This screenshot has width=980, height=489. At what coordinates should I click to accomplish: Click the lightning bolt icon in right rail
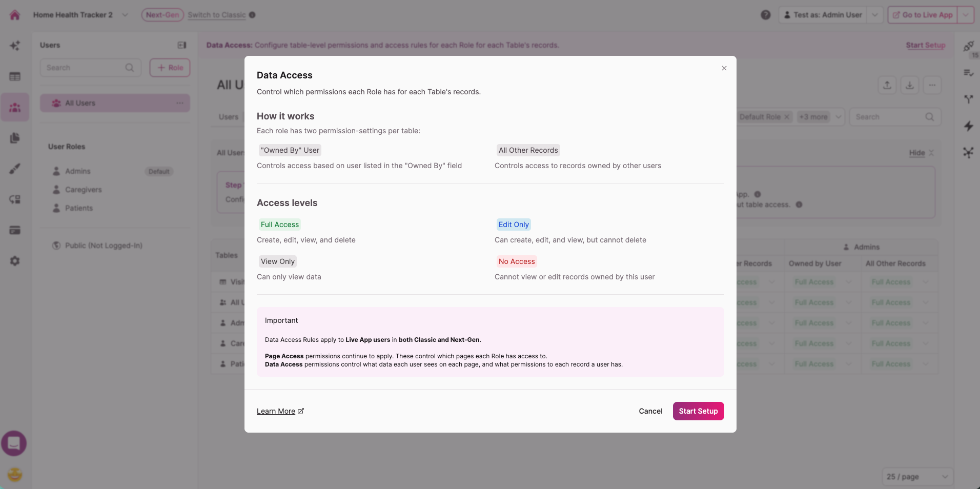968,126
